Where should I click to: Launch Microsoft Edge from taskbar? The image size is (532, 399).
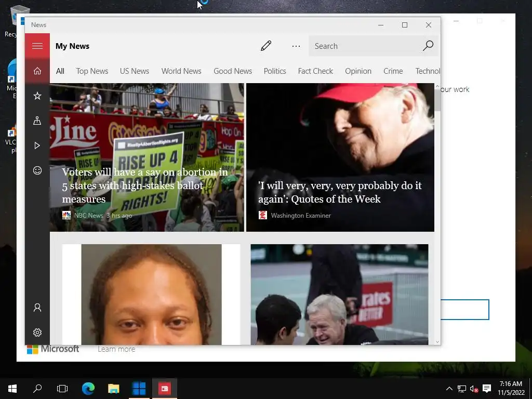point(88,389)
